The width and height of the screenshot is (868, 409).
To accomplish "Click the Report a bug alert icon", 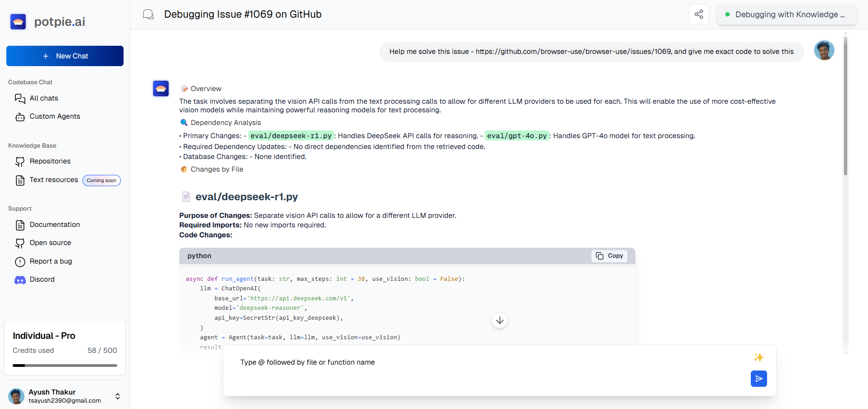I will [20, 262].
